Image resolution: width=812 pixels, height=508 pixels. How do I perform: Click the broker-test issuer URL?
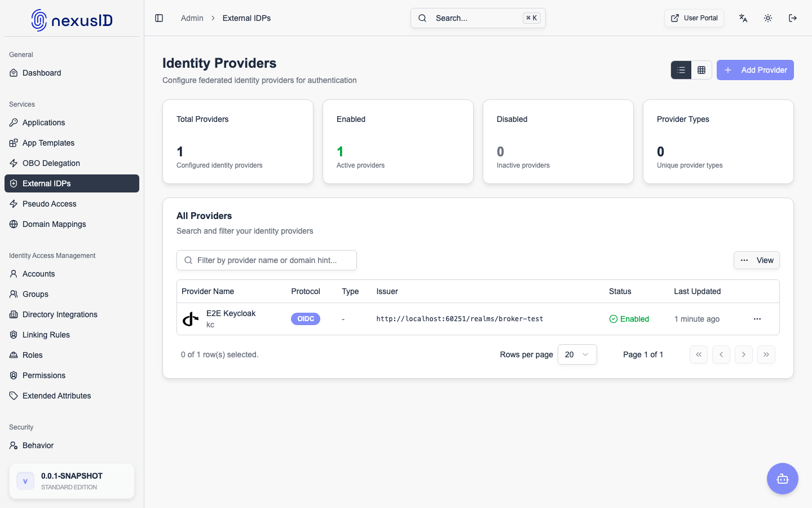460,319
